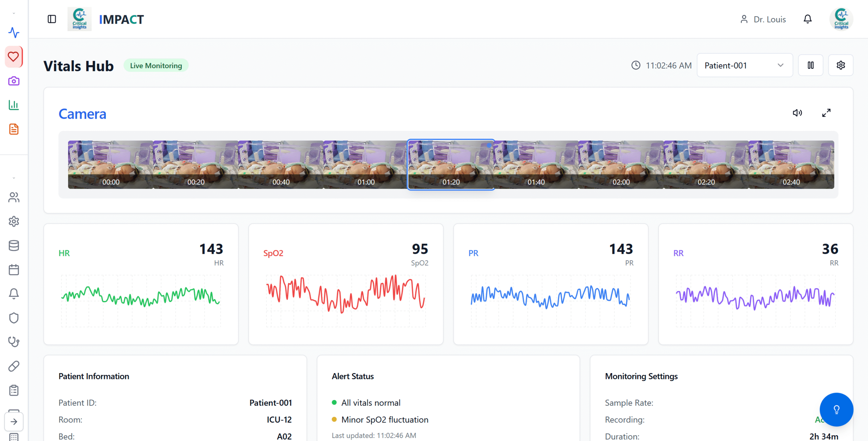Click the notification bell in header
Viewport: 868px width, 441px height.
pos(808,19)
